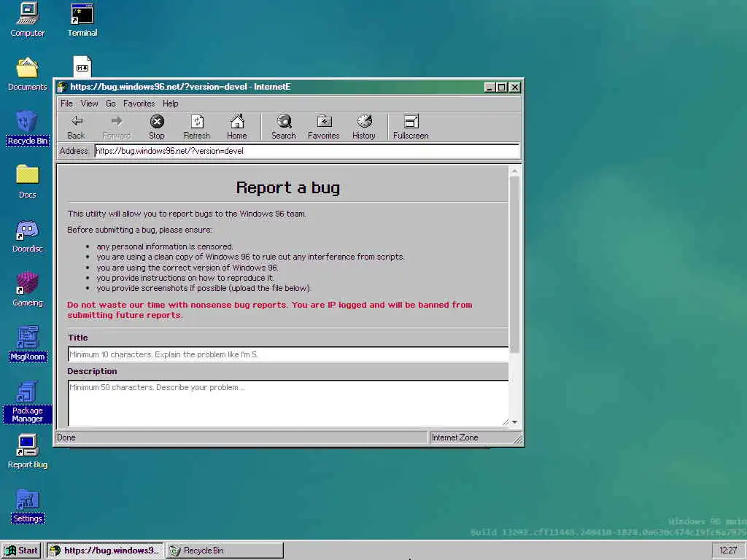Click the 'Report a bug' heading

coord(288,187)
